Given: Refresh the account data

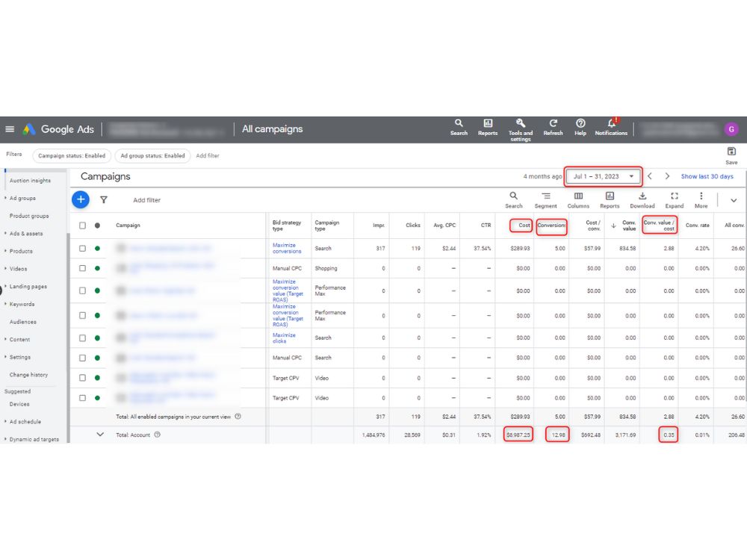Looking at the screenshot, I should 553,127.
